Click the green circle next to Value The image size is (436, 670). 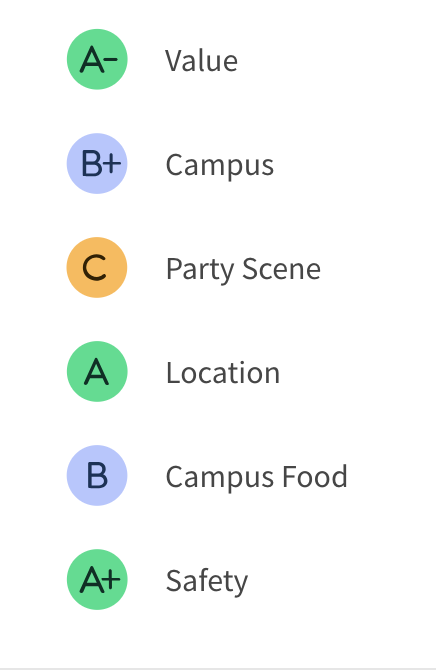(97, 59)
